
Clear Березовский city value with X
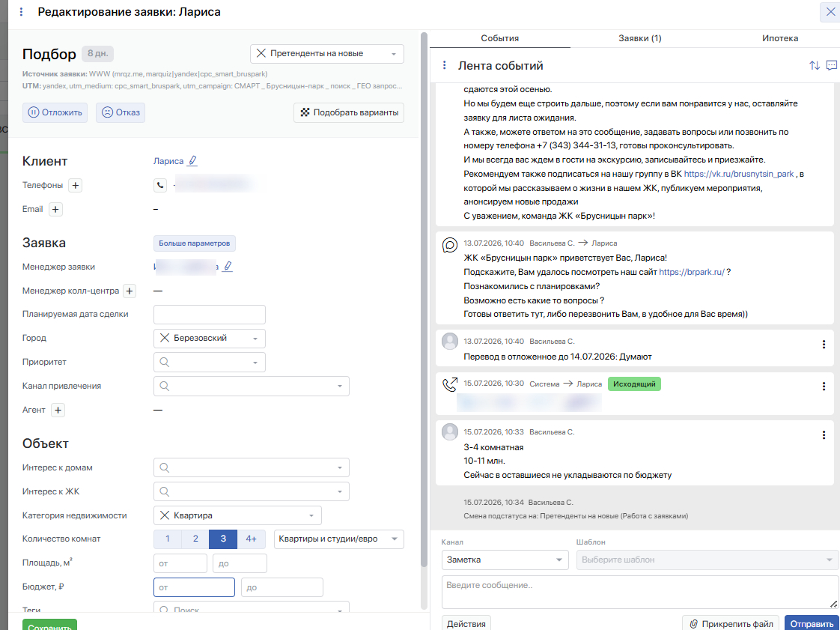pos(165,339)
